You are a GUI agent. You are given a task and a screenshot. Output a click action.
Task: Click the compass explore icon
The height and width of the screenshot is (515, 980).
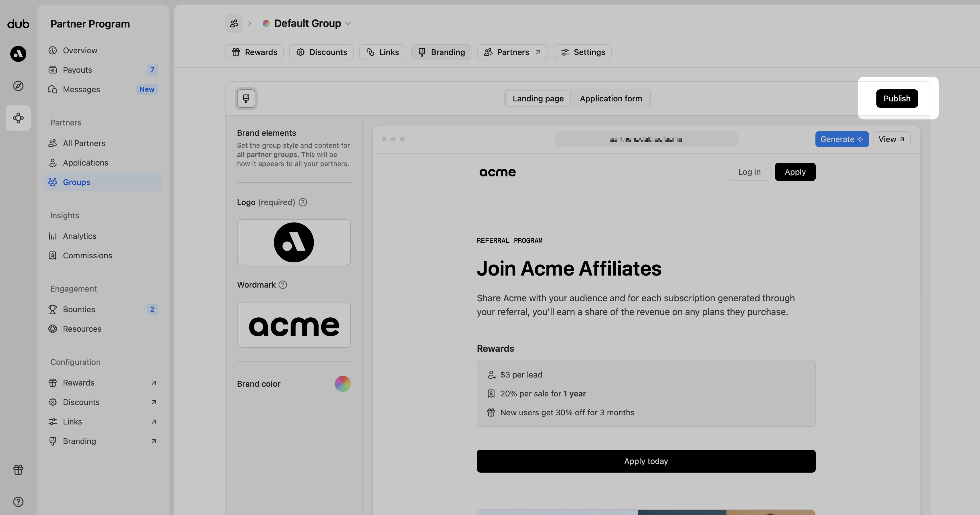point(18,86)
